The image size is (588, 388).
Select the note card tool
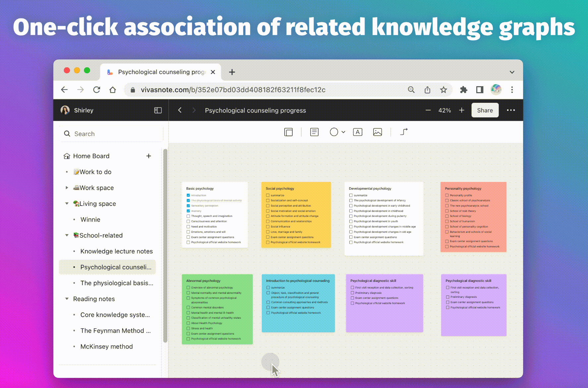tap(314, 132)
